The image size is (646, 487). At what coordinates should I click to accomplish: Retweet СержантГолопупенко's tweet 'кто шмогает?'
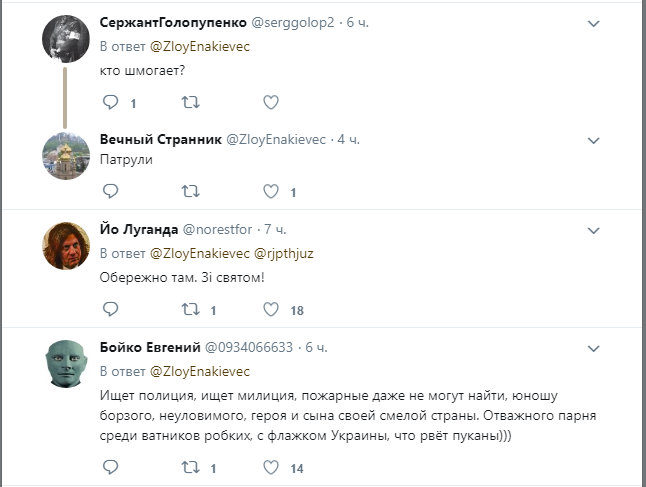190,102
